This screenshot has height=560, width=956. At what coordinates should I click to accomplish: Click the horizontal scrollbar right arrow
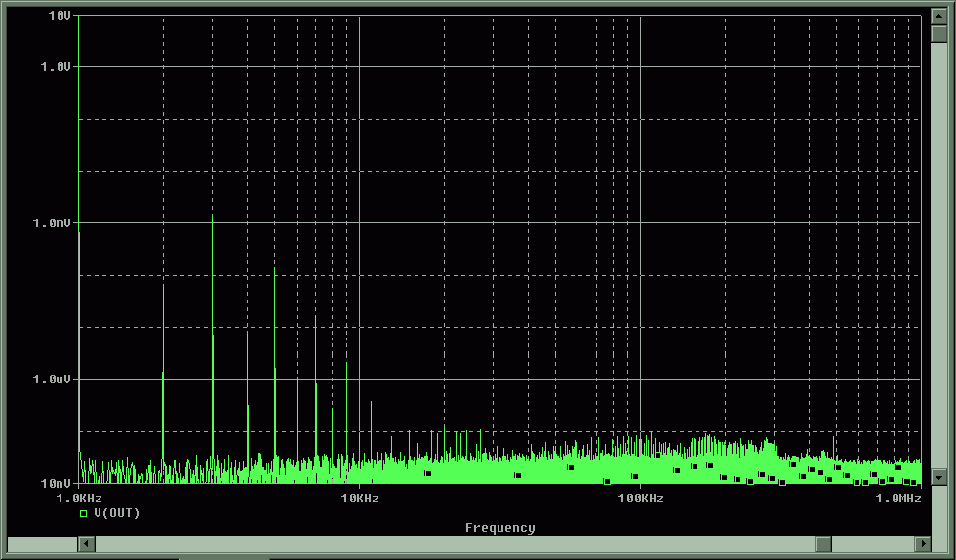tap(922, 543)
